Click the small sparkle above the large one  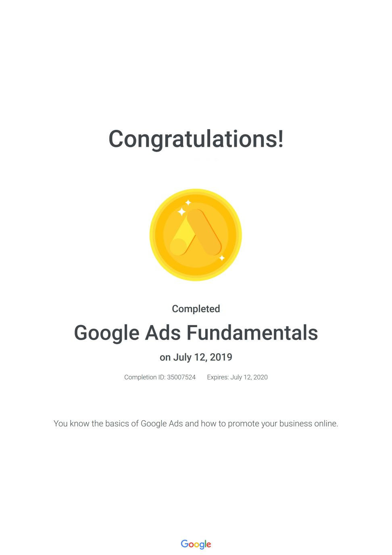click(188, 202)
